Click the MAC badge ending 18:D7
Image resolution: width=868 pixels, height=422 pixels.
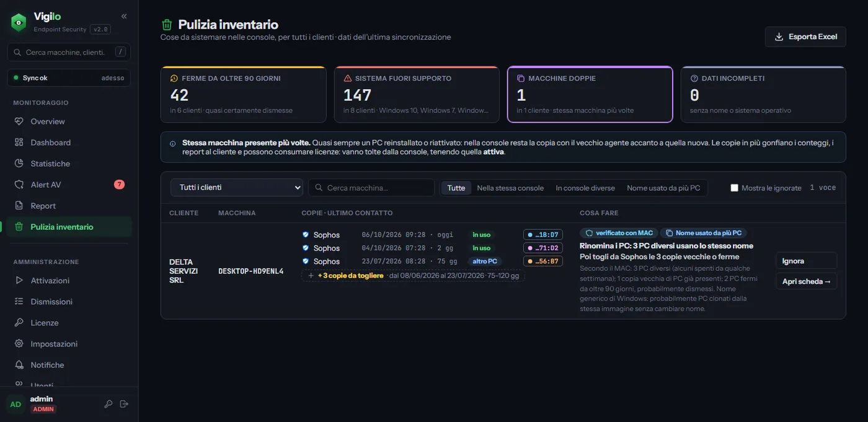click(x=543, y=235)
